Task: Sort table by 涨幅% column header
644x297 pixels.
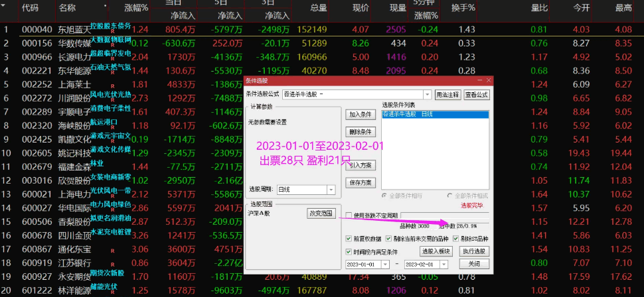Action: tap(136, 7)
